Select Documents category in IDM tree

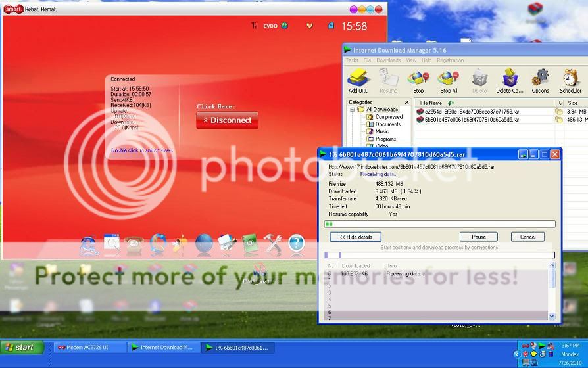[x=384, y=124]
